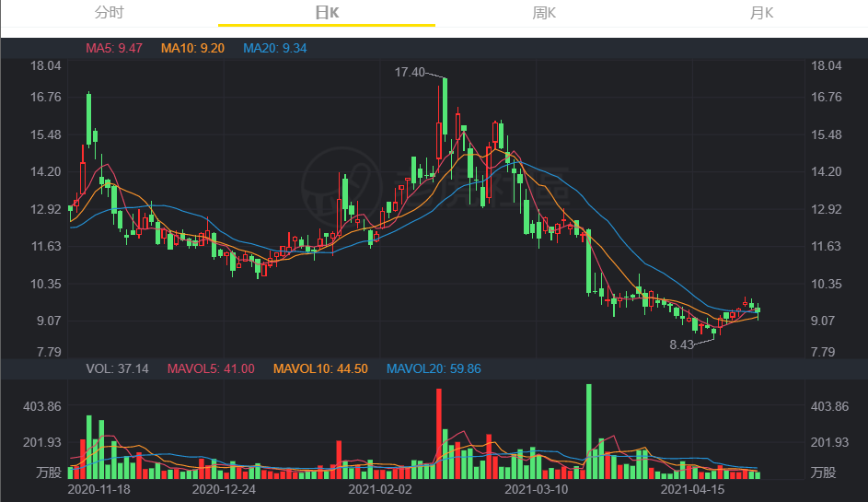Click the left axis 403.86 volume label

(x=42, y=407)
